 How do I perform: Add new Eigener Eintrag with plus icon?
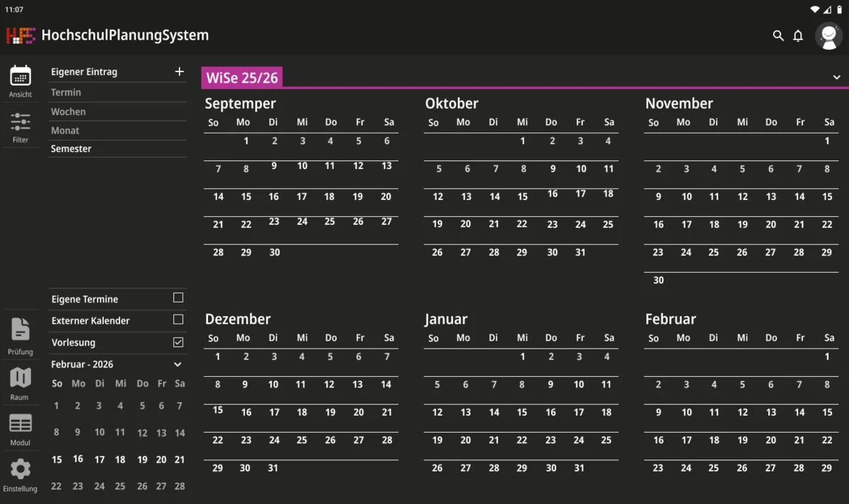point(179,71)
